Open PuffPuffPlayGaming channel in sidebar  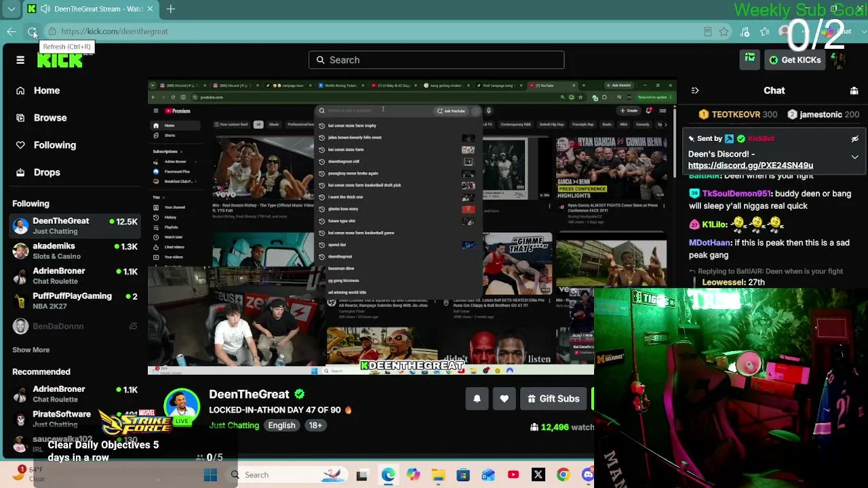[x=75, y=301]
